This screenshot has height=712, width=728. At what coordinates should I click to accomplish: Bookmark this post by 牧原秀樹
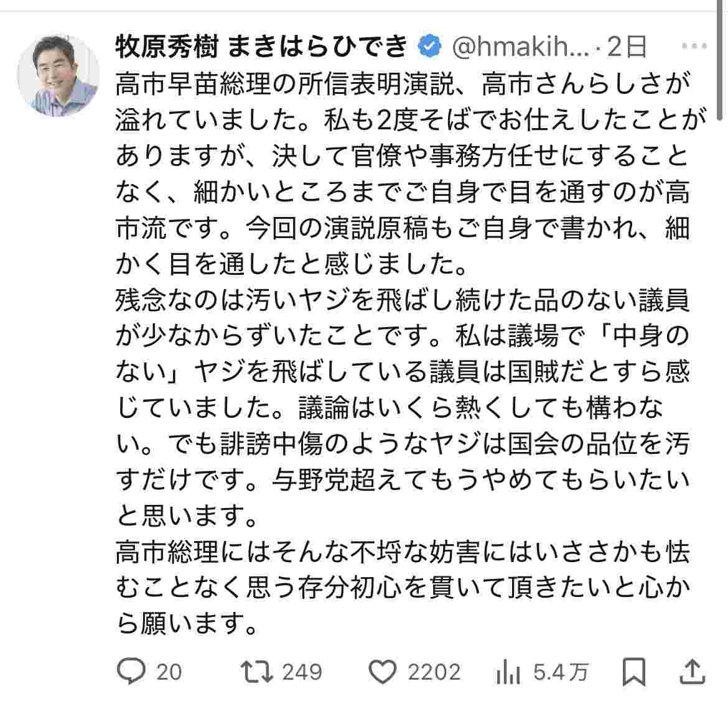(634, 672)
